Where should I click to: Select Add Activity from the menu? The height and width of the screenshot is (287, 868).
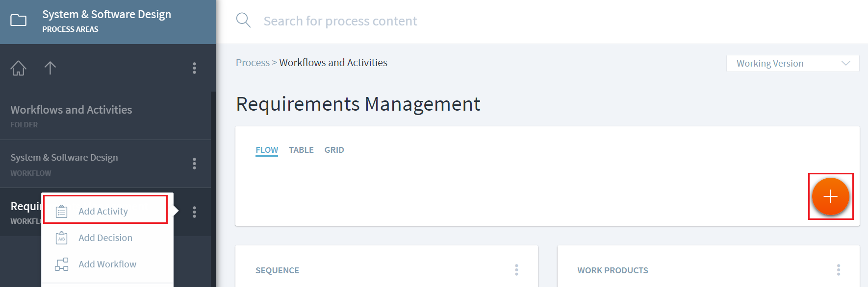point(103,212)
